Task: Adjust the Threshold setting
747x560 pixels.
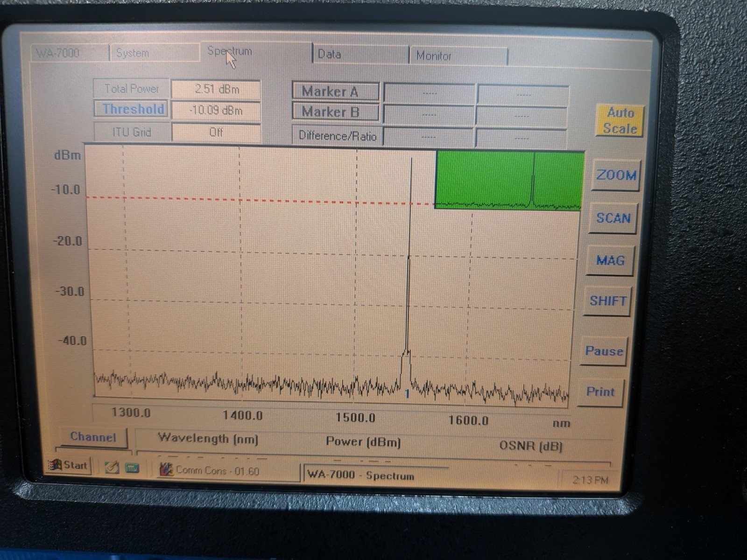Action: click(x=131, y=109)
